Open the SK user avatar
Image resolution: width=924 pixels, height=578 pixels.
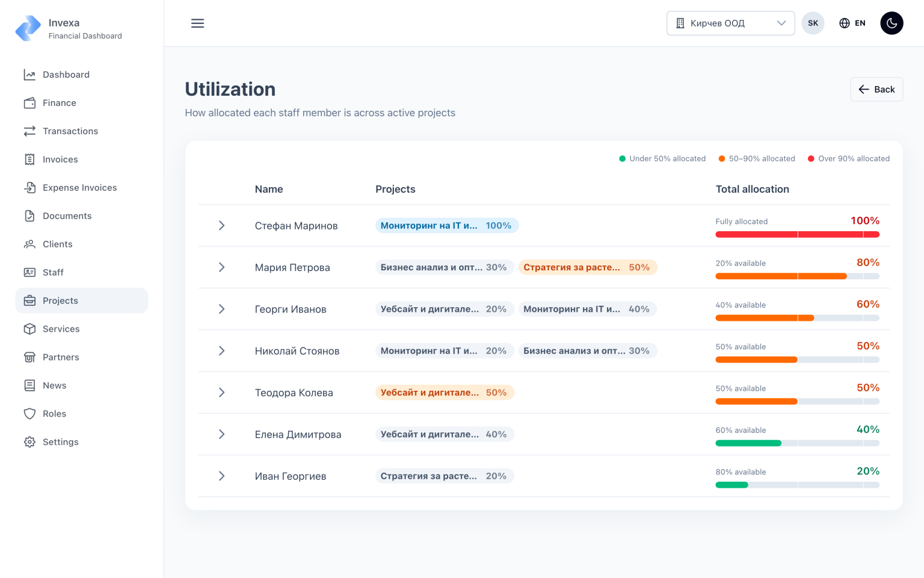813,23
